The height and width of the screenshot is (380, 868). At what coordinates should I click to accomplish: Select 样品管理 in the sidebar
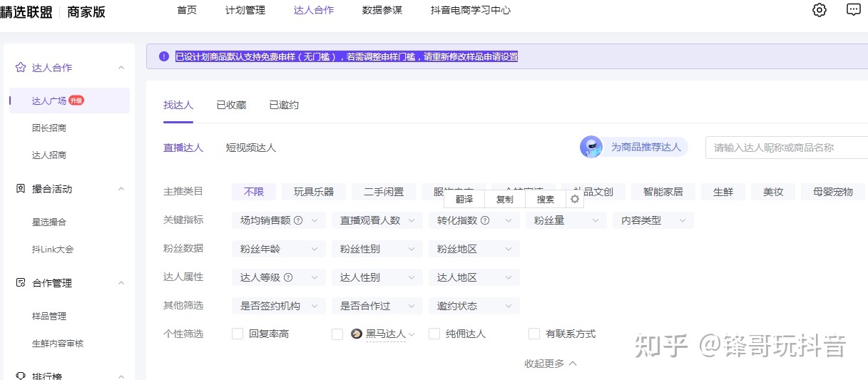click(x=49, y=316)
